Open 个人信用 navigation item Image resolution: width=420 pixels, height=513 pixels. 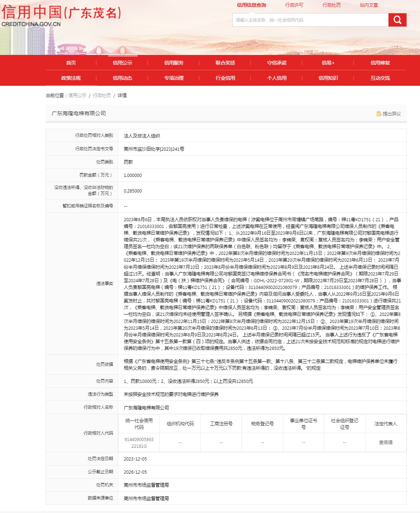coord(277,78)
